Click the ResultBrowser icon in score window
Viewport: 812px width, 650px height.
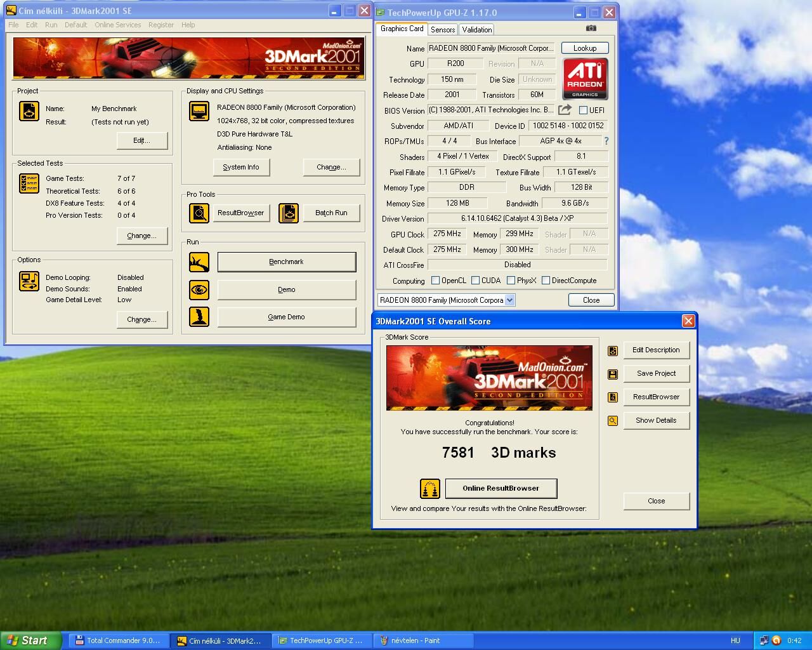[x=613, y=397]
